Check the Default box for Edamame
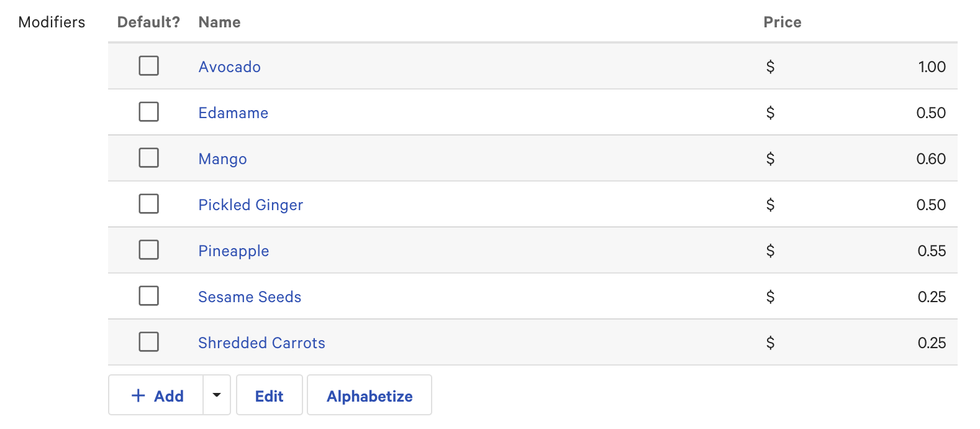Image resolution: width=980 pixels, height=429 pixels. (x=148, y=112)
